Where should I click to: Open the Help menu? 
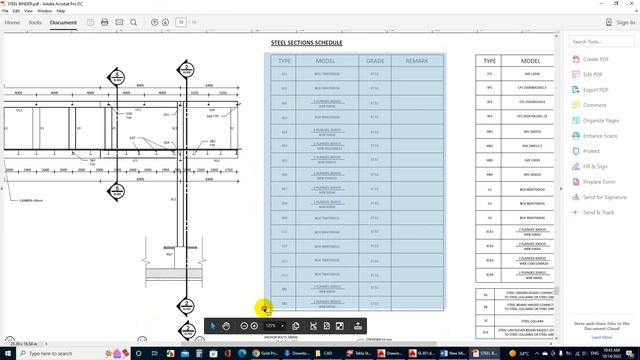pos(61,11)
